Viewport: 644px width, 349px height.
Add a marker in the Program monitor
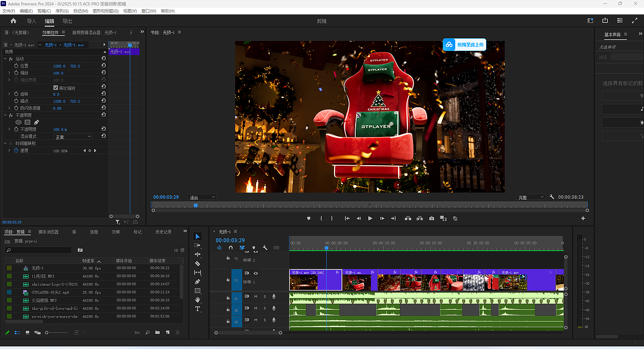click(x=309, y=219)
